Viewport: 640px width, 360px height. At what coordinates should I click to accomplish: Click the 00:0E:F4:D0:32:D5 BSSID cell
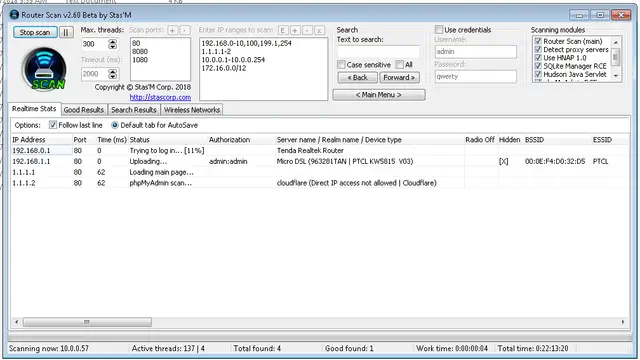pos(555,161)
